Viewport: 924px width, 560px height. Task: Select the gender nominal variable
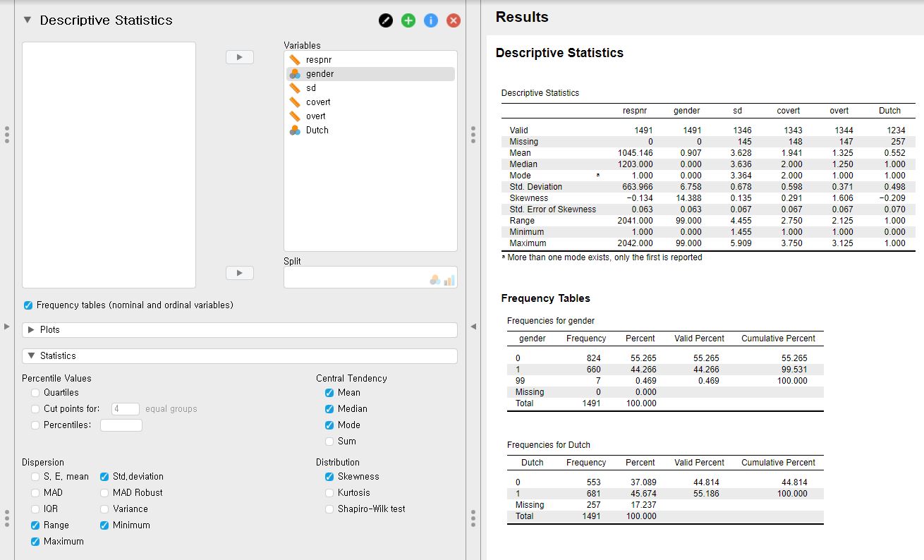320,74
